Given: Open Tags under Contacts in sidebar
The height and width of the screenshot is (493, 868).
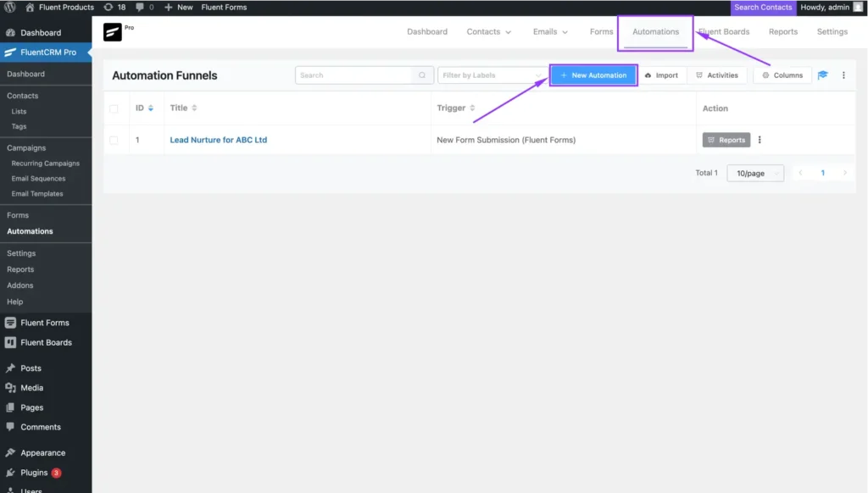Looking at the screenshot, I should (x=19, y=126).
